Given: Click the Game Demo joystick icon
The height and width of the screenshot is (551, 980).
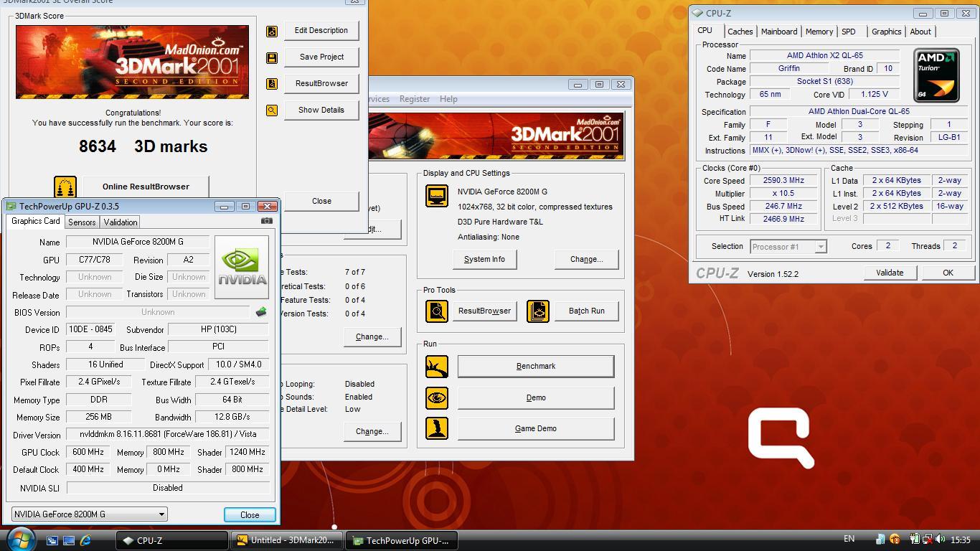Looking at the screenshot, I should 437,429.
